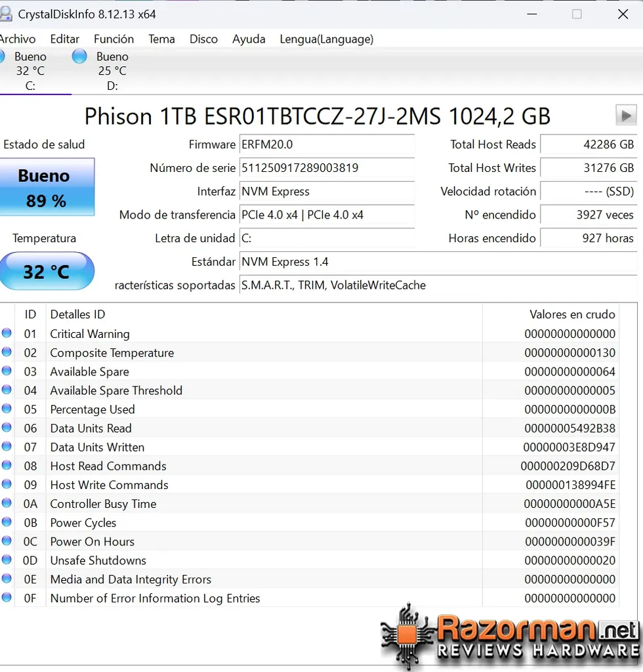Click the Firmware field ERFM20.0

coord(327,144)
